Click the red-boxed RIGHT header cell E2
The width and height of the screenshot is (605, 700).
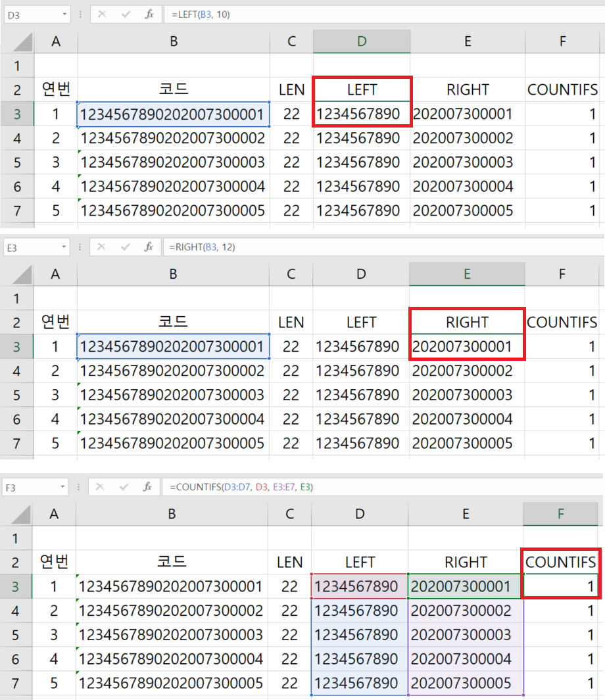coord(467,322)
